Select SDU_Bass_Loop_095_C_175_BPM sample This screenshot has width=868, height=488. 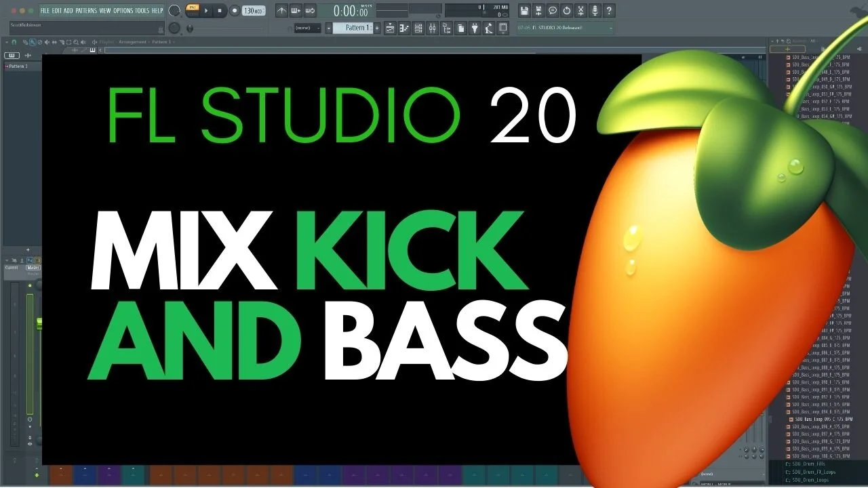(821, 420)
